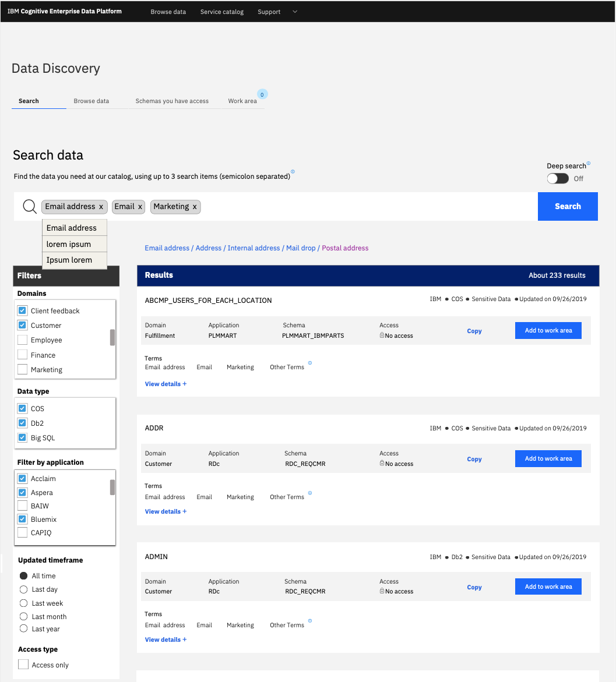This screenshot has width=616, height=682.
Task: Click the magnifying glass search icon
Action: 29,207
